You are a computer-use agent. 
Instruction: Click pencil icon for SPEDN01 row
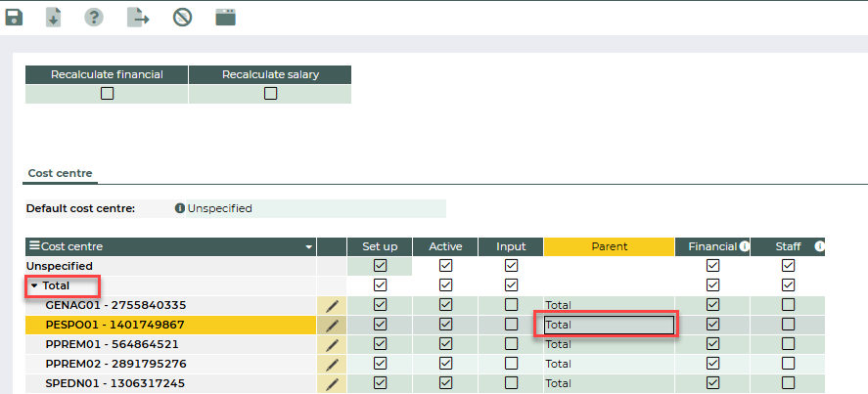coord(332,383)
